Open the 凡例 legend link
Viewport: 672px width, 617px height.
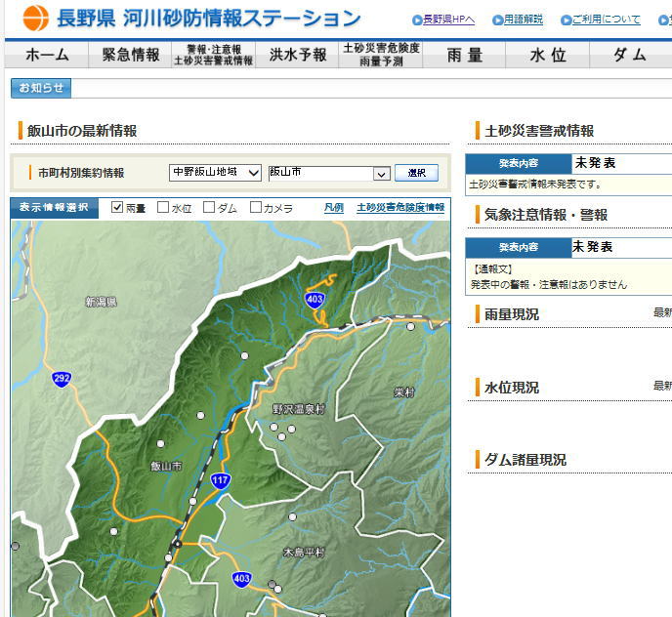click(x=334, y=208)
